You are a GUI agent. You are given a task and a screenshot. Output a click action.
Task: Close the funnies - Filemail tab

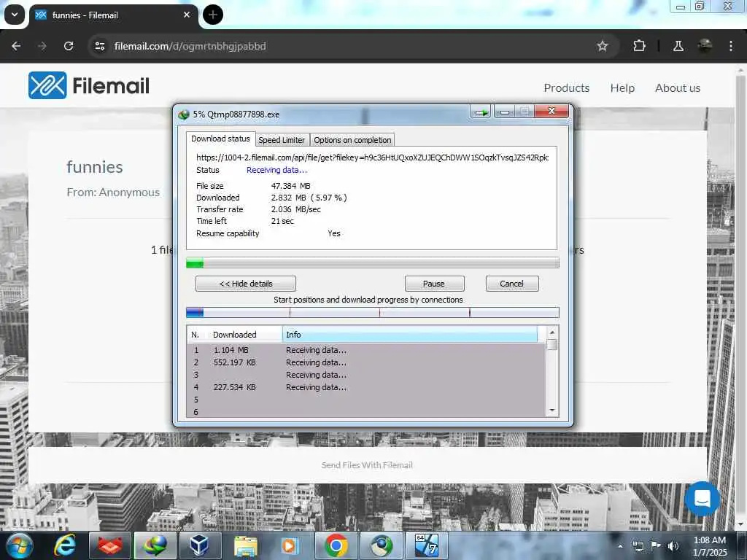pyautogui.click(x=187, y=15)
